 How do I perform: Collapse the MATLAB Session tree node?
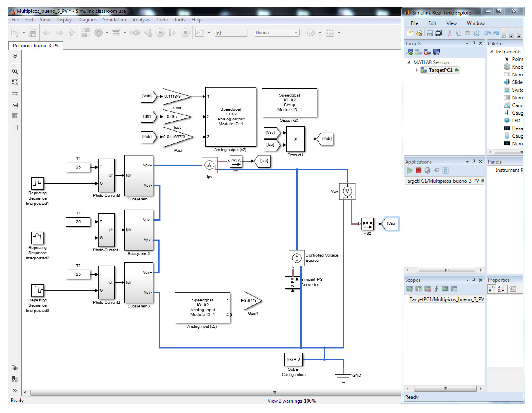(409, 62)
